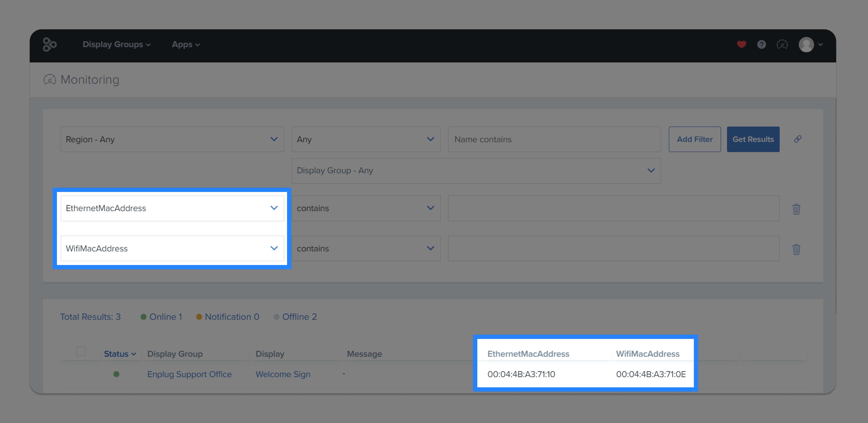The image size is (868, 423).
Task: Click the Get Results button
Action: point(753,139)
